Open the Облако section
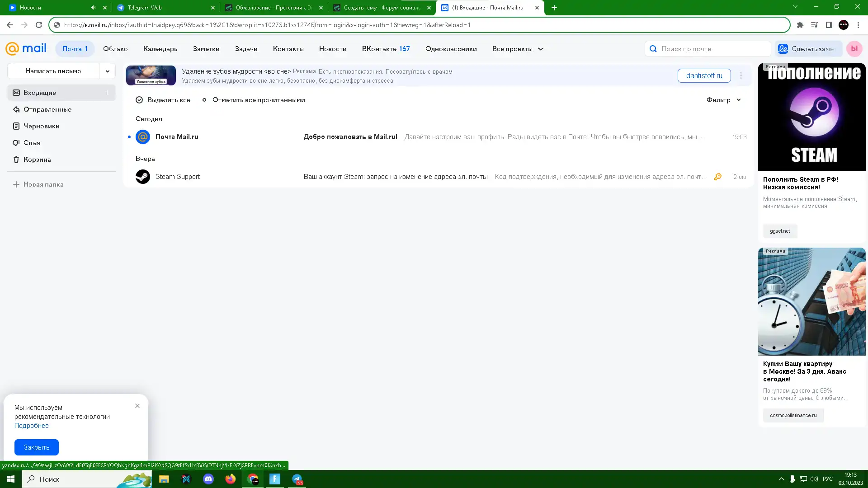 [115, 49]
